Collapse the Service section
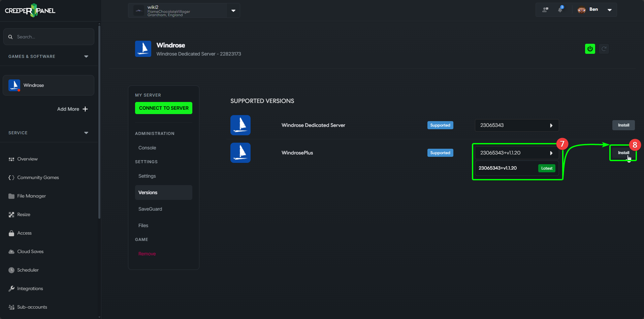Image resolution: width=644 pixels, height=319 pixels. pos(86,133)
